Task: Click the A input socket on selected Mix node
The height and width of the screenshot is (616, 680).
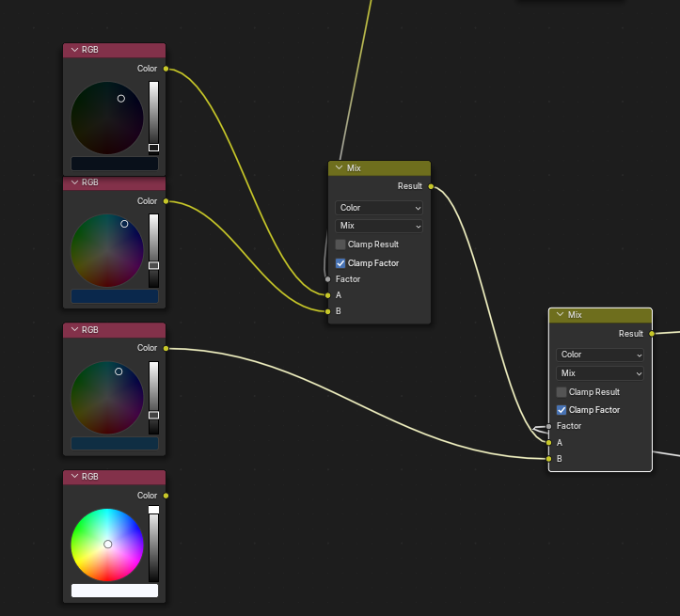Action: coord(548,443)
